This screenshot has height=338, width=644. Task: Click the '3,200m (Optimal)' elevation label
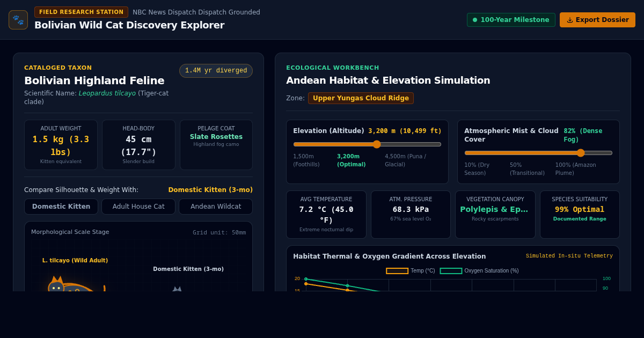pos(352,160)
